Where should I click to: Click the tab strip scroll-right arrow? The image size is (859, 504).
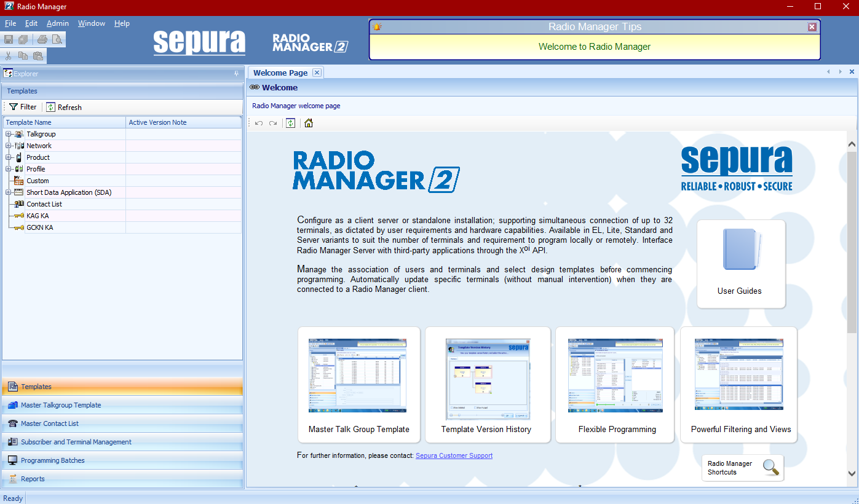[x=841, y=72]
